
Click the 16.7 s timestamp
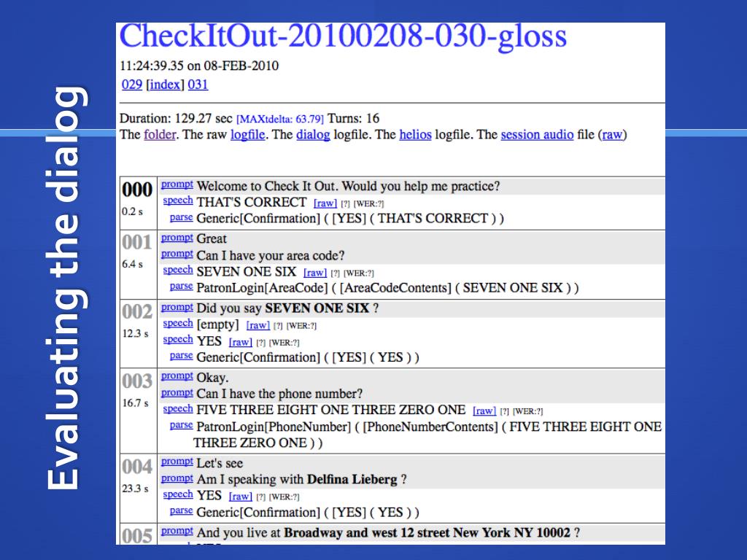(x=135, y=403)
